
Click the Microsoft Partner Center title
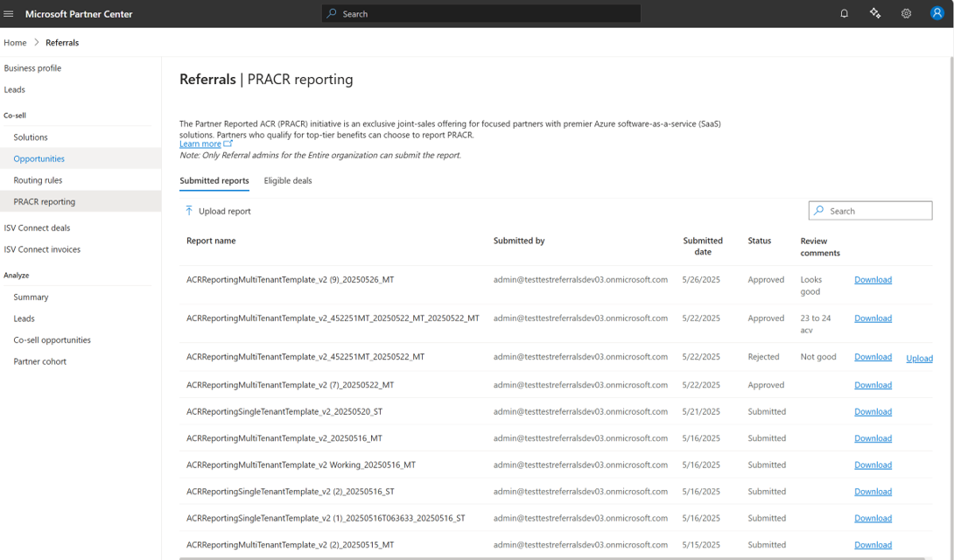tap(79, 14)
